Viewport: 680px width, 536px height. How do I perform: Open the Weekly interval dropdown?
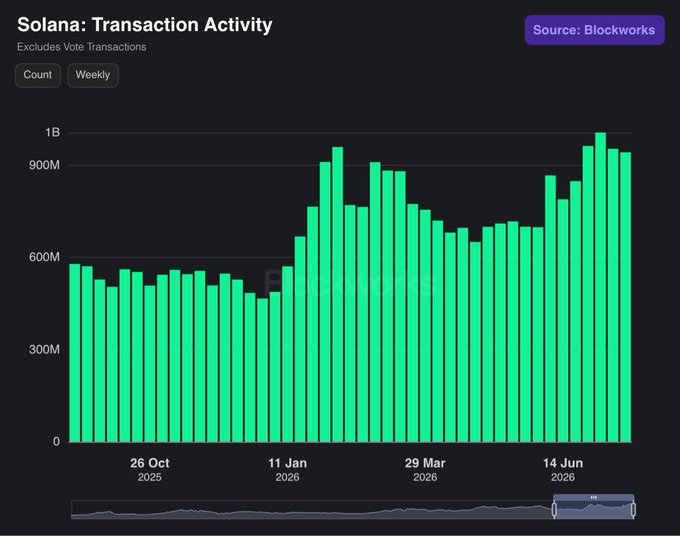(x=93, y=75)
